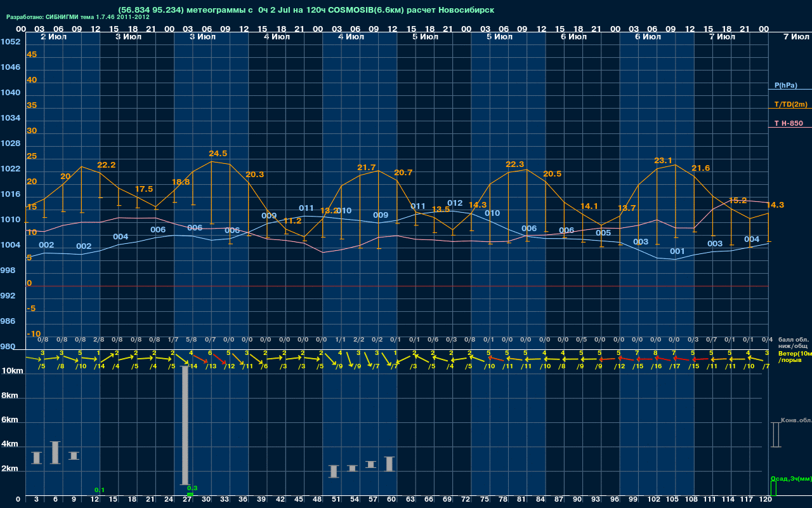
Task: Click the 4km altitude axis label
Action: coord(10,445)
